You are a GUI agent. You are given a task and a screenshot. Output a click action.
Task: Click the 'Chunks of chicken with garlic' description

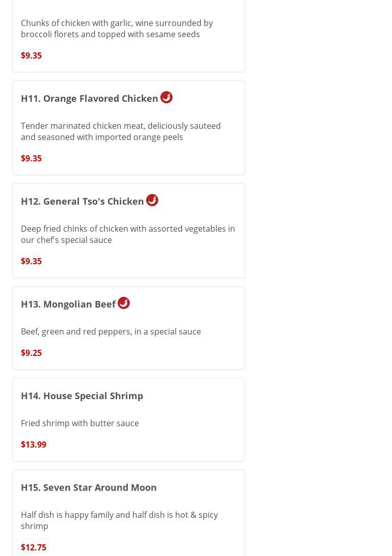117,29
